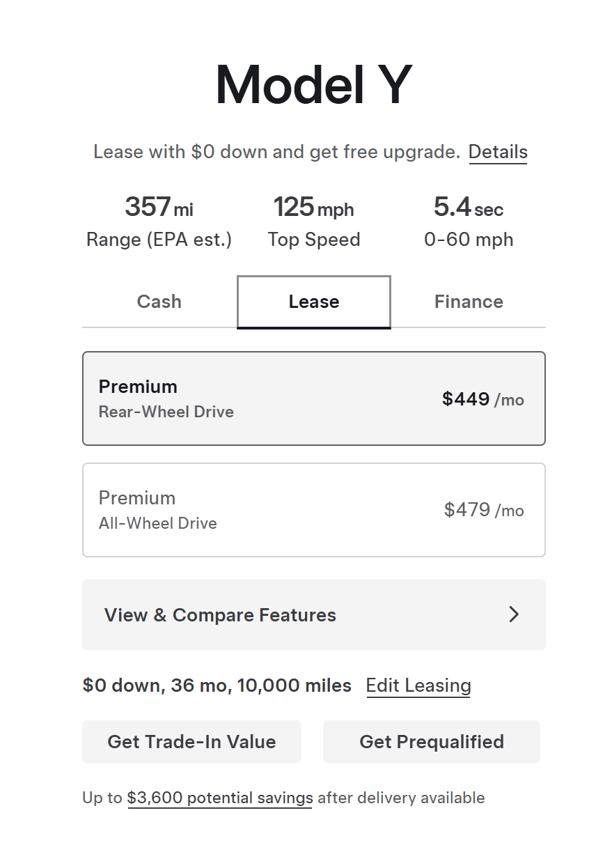
Task: Click the 125 mph Top Speed stat
Action: pos(313,207)
